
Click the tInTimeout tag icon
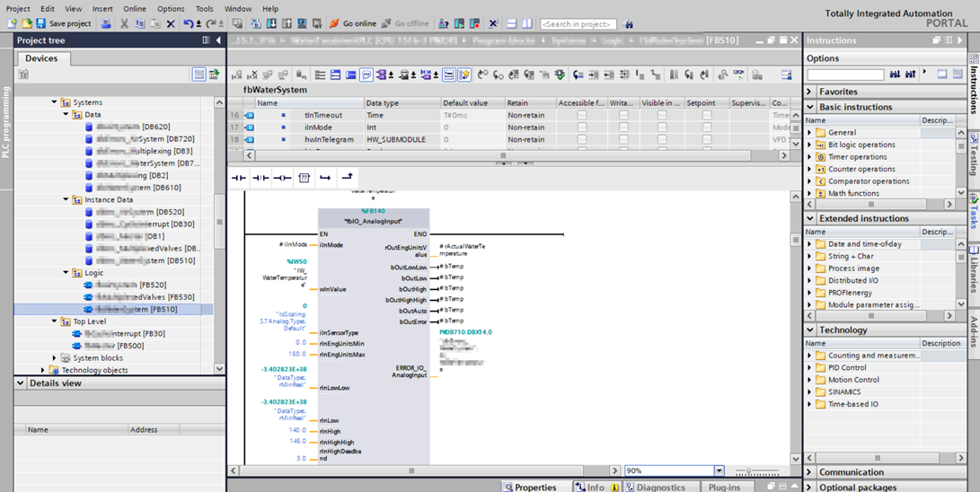pyautogui.click(x=250, y=116)
